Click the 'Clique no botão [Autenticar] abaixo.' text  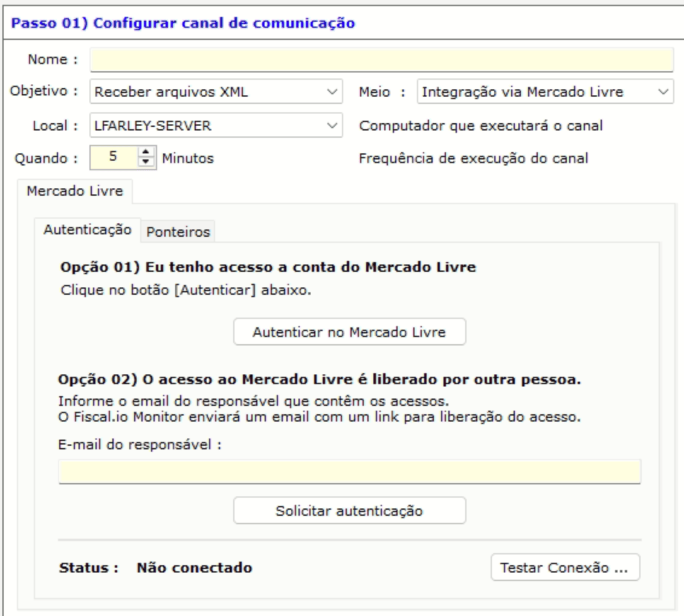click(x=186, y=290)
